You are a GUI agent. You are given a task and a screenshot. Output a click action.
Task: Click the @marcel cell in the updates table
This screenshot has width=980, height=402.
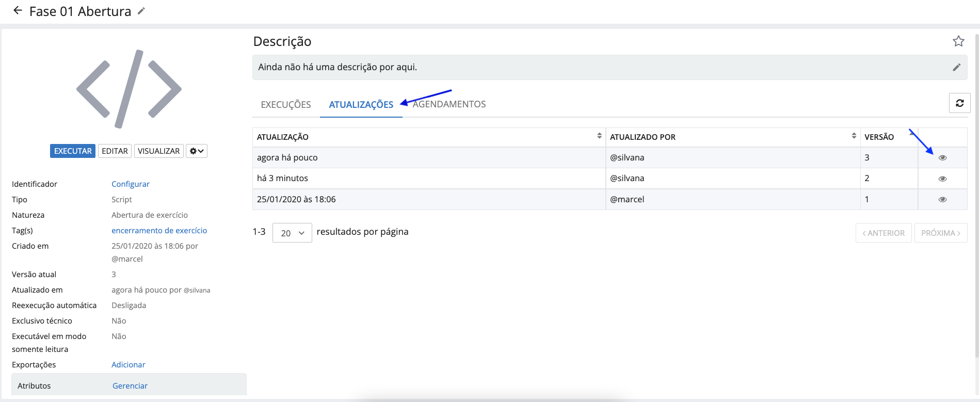click(x=733, y=199)
